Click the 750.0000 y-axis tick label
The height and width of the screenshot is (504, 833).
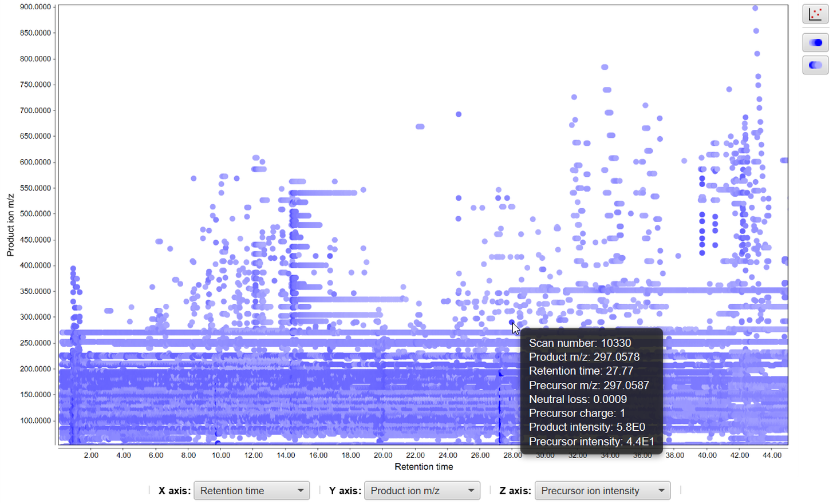[x=35, y=84]
